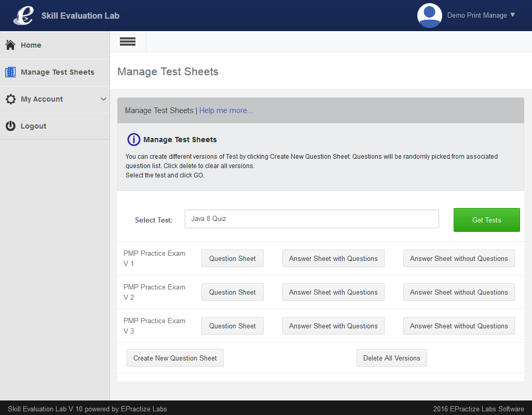Screen dimensions: 532x415
Task: Toggle the sidebar with hamburger icon
Action: click(128, 42)
